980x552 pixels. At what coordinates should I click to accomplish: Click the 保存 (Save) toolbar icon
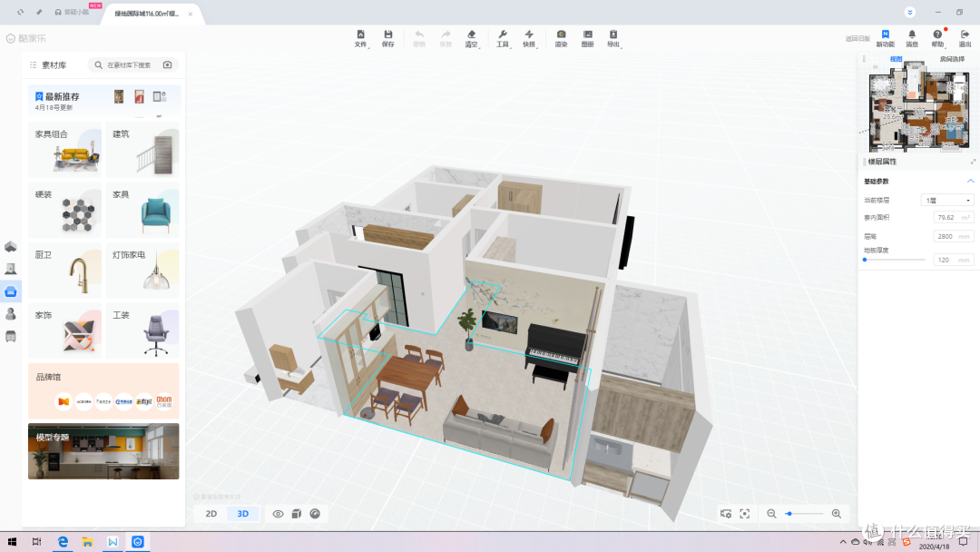(388, 39)
